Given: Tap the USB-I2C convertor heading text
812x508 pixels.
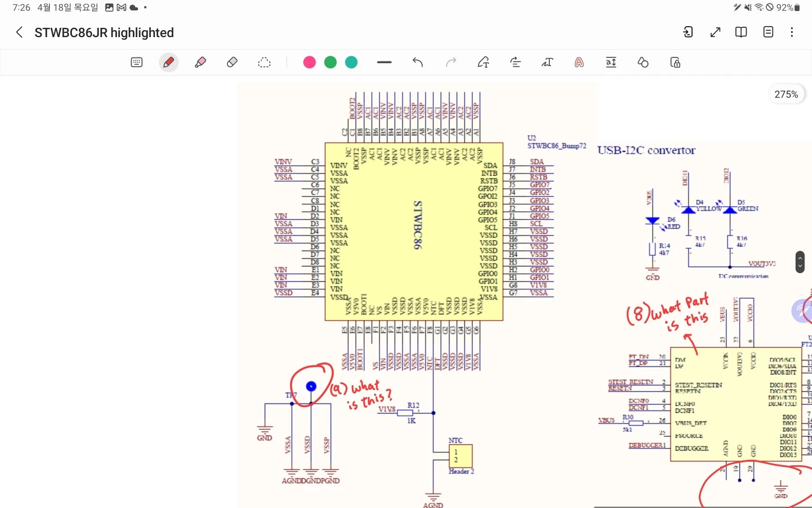Looking at the screenshot, I should 646,150.
